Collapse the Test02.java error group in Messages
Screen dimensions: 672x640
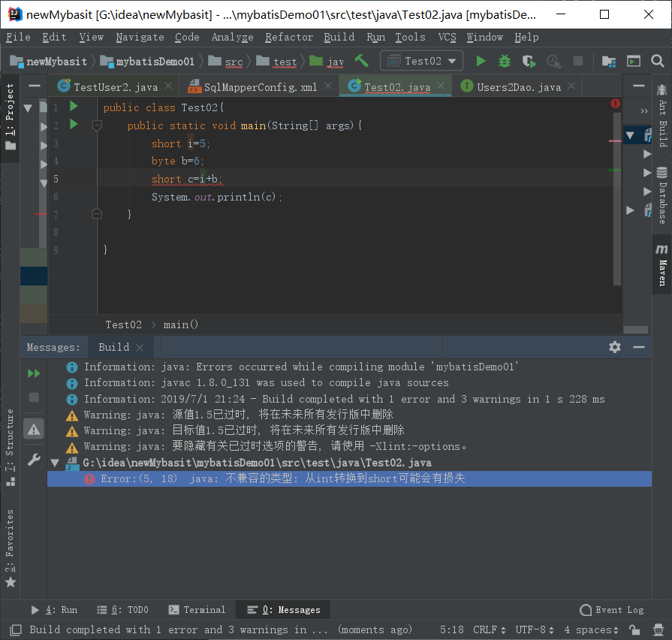point(54,463)
